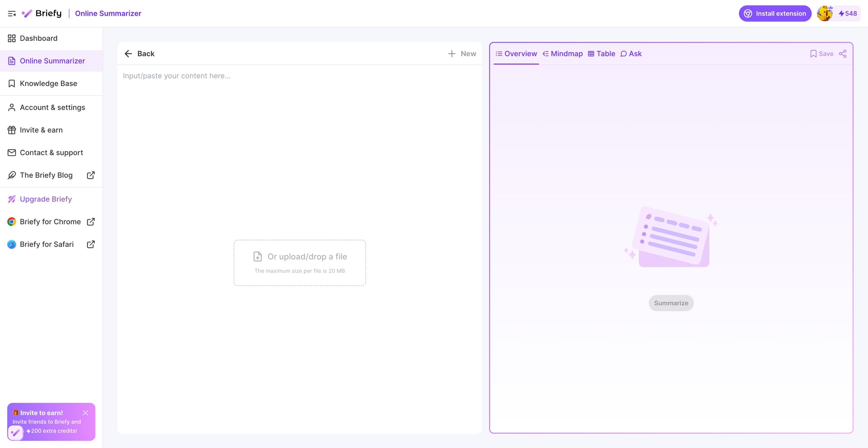The width and height of the screenshot is (868, 448).
Task: Collapse the sidebar with the menu icon
Action: (x=12, y=14)
